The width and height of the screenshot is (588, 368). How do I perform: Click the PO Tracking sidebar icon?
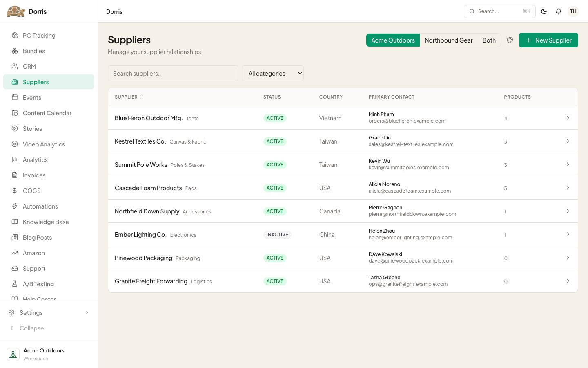[x=15, y=36]
